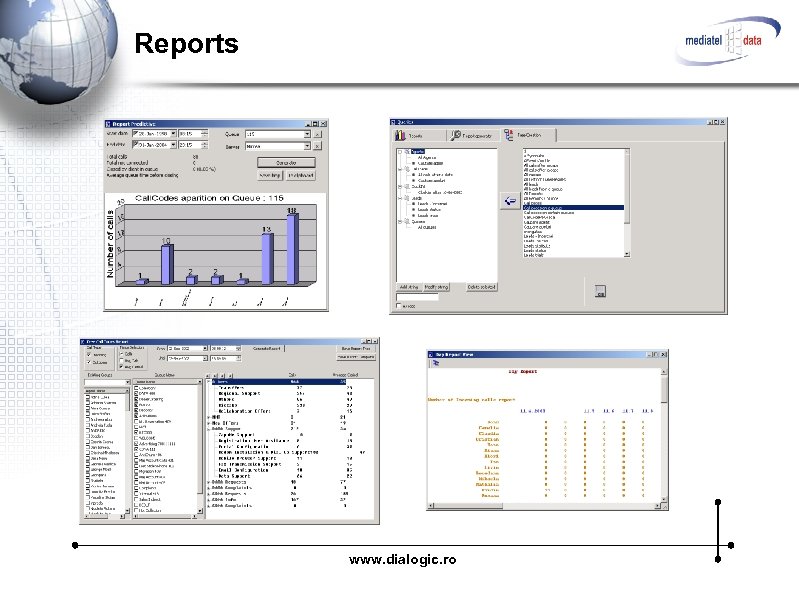Adjust the end time spinner in Report Predictive
Screen dimensions: 799x598
click(204, 145)
